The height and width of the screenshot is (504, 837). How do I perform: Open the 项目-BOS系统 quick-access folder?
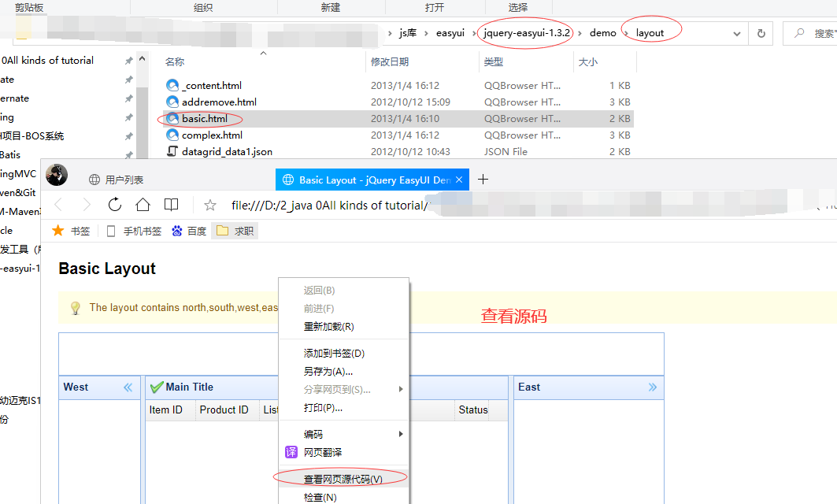coord(32,136)
